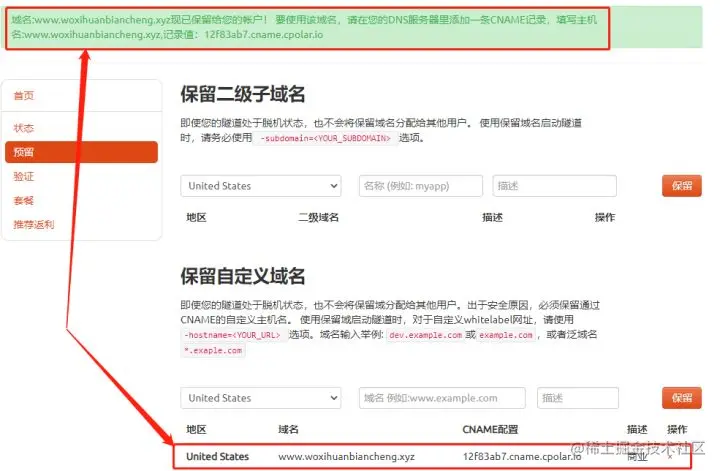Image resolution: width=720 pixels, height=471 pixels.
Task: Focus the 描述 field in custom domain section
Action: pyautogui.click(x=578, y=398)
